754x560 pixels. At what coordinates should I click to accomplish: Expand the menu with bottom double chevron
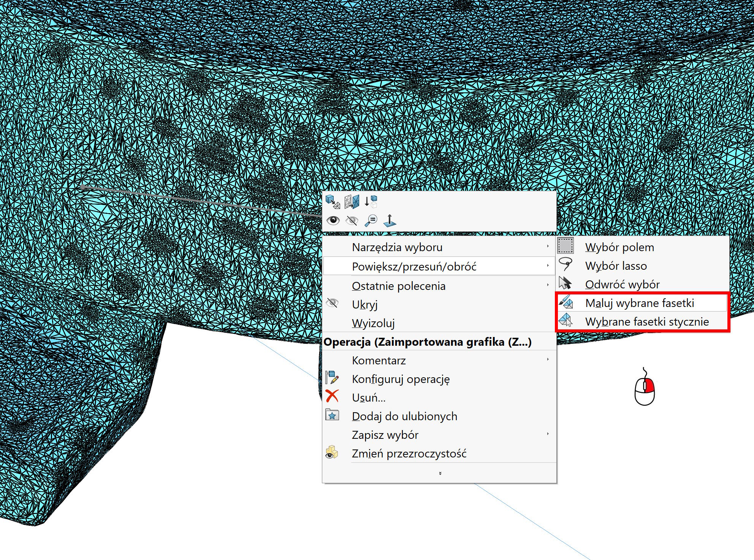coord(440,473)
